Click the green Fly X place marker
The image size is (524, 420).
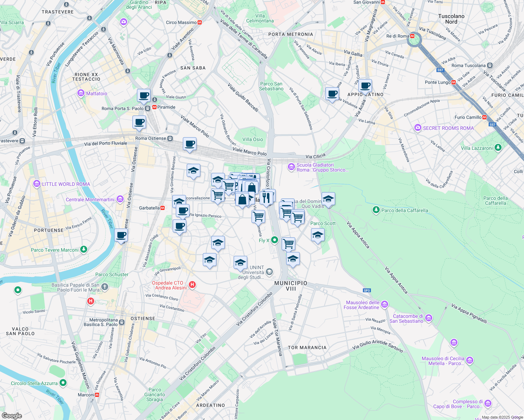coord(274,240)
